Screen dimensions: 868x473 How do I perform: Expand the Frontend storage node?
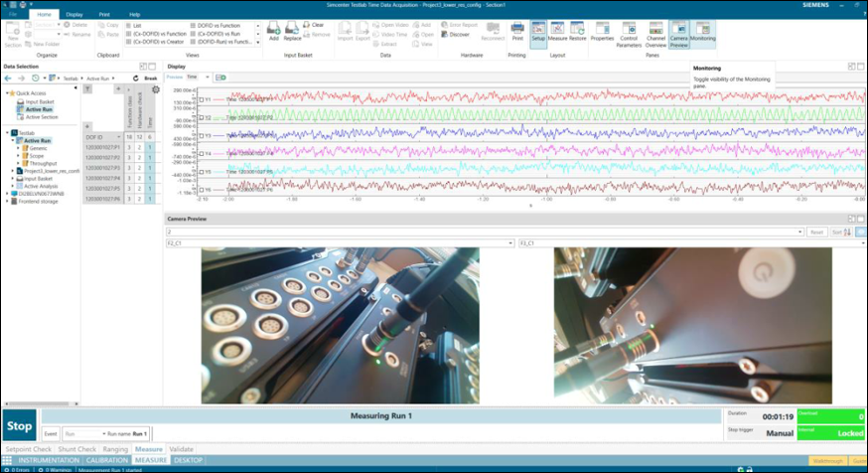pyautogui.click(x=7, y=202)
